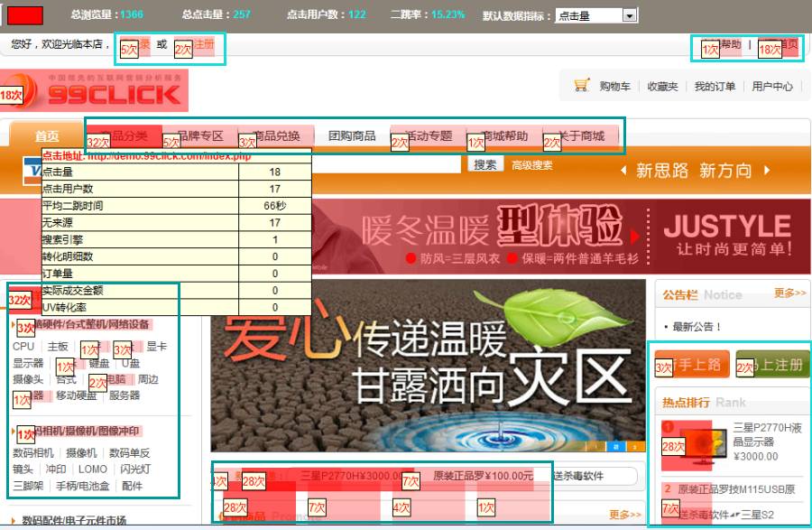Click the 点击量 row in tooltip table
This screenshot has width=812, height=530.
click(x=176, y=172)
